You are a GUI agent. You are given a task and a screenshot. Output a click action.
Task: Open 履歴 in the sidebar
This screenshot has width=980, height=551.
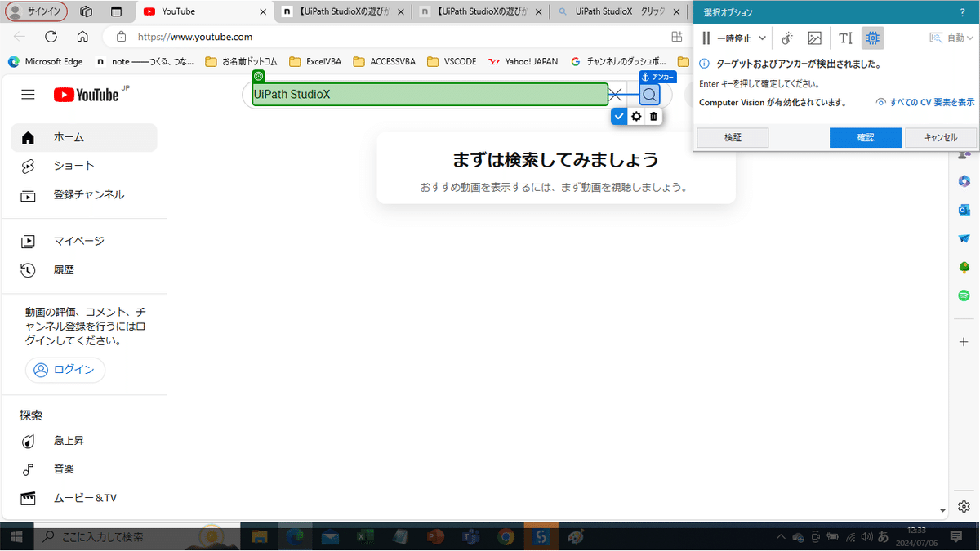pyautogui.click(x=84, y=269)
